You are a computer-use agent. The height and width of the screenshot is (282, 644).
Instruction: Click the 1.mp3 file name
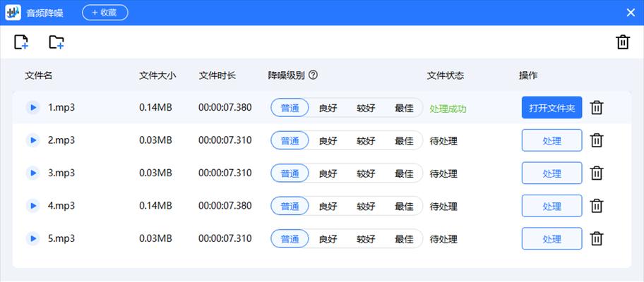(61, 108)
